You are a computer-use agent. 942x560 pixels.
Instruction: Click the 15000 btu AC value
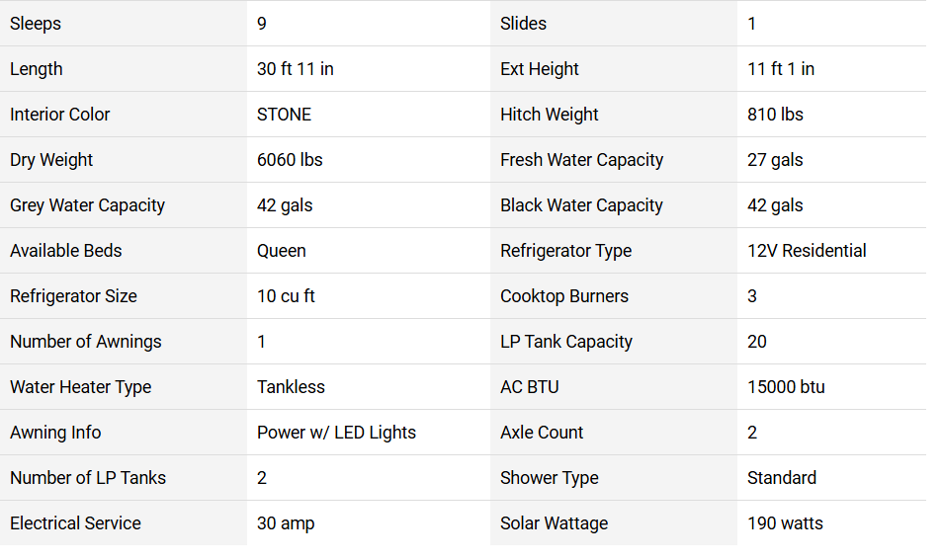(x=786, y=387)
